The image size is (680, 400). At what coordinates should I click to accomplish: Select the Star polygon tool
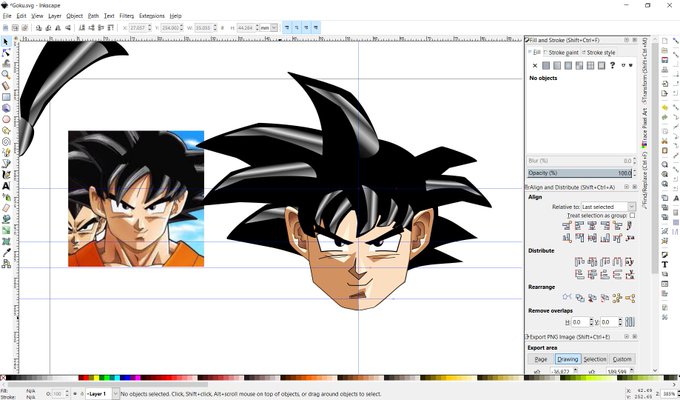pos(6,130)
